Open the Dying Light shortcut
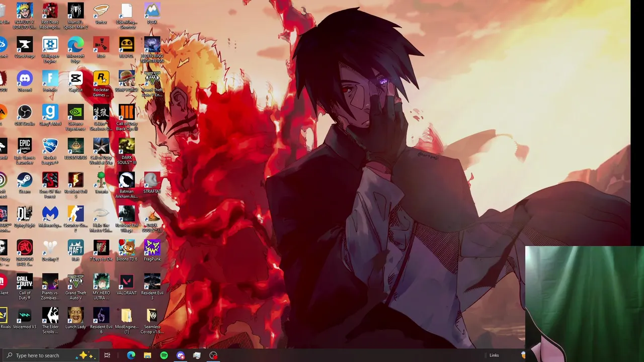644x362 pixels. tap(24, 217)
